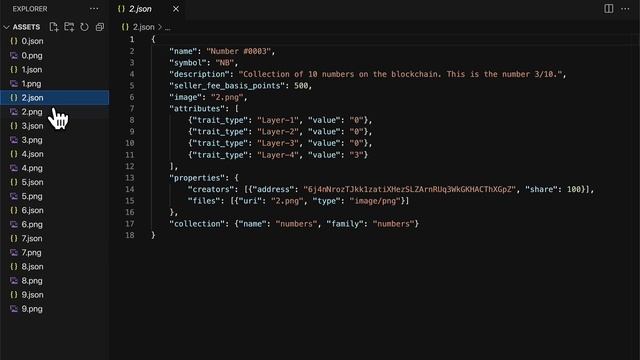This screenshot has width=640, height=360.
Task: Open 3.json in the file list
Action: (x=55, y=126)
